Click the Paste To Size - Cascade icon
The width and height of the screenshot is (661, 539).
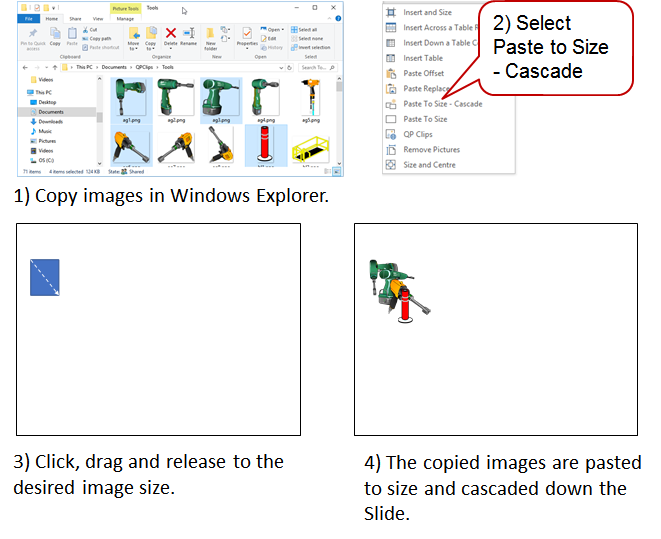click(x=390, y=104)
